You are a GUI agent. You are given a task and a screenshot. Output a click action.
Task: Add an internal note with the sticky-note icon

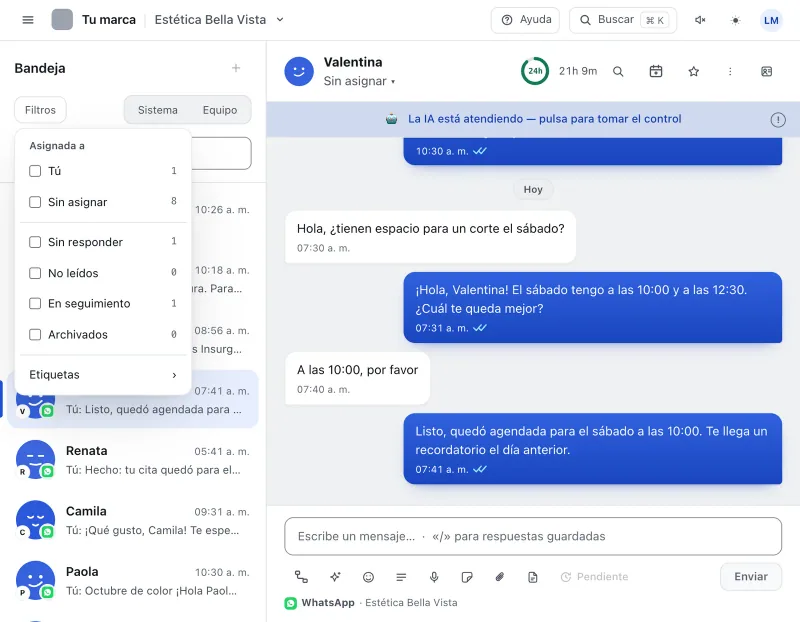click(466, 577)
